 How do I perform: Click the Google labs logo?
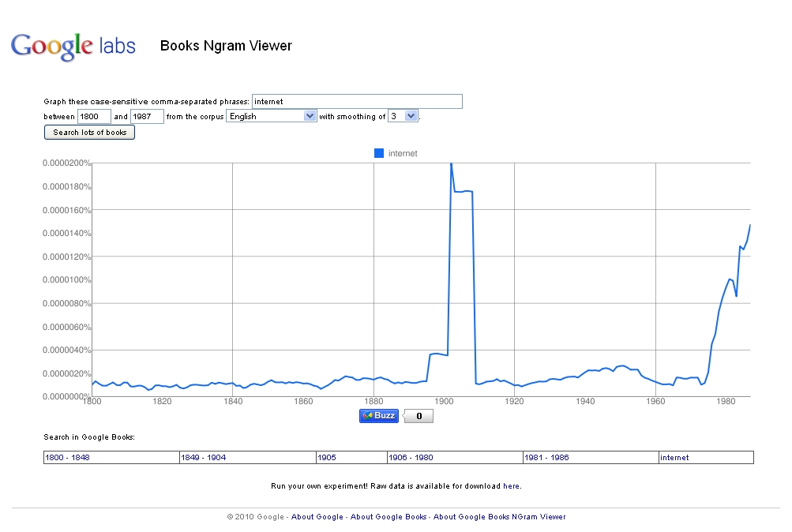pos(73,46)
